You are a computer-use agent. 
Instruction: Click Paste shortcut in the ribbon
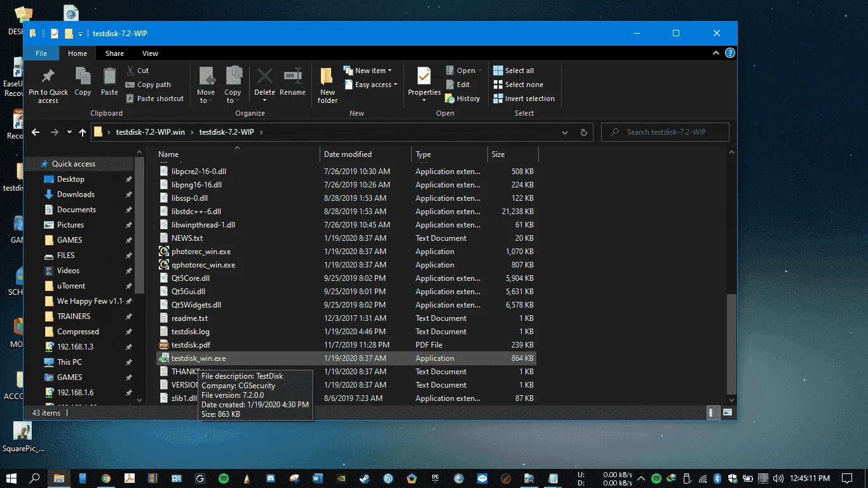(154, 98)
